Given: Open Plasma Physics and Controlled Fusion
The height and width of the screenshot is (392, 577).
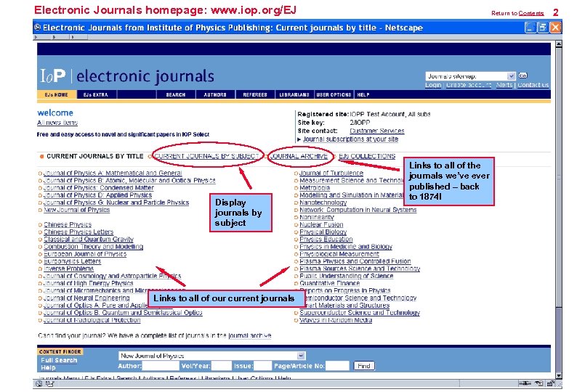Looking at the screenshot, I should (x=355, y=261).
